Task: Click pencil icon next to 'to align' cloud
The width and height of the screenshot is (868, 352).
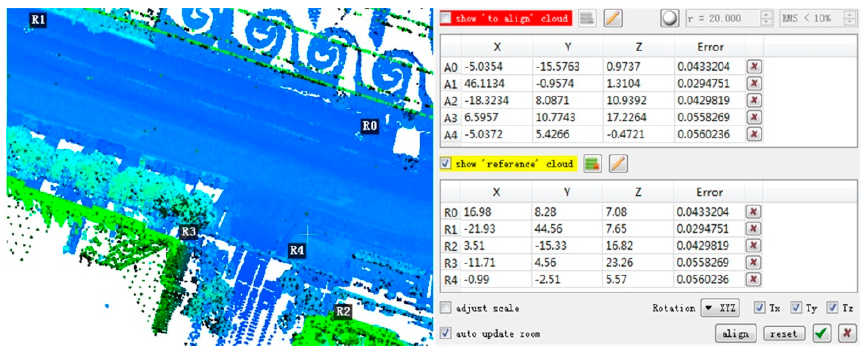Action: [613, 18]
